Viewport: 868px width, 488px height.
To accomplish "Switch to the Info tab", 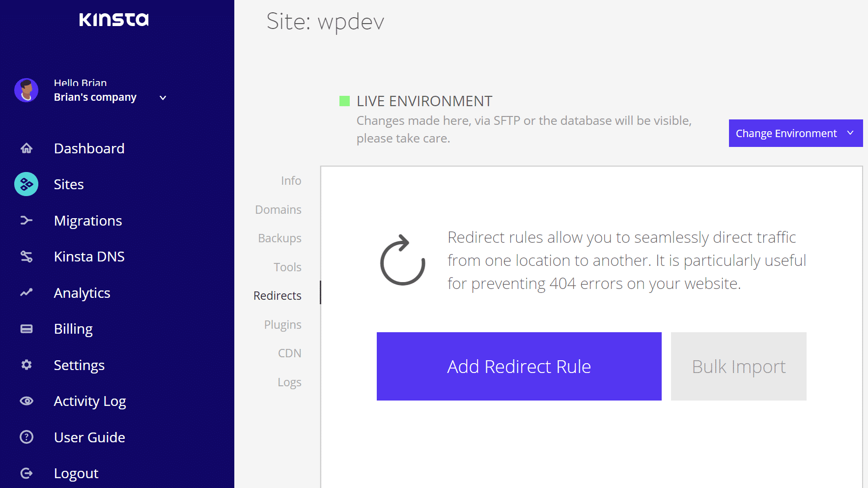I will pyautogui.click(x=291, y=181).
